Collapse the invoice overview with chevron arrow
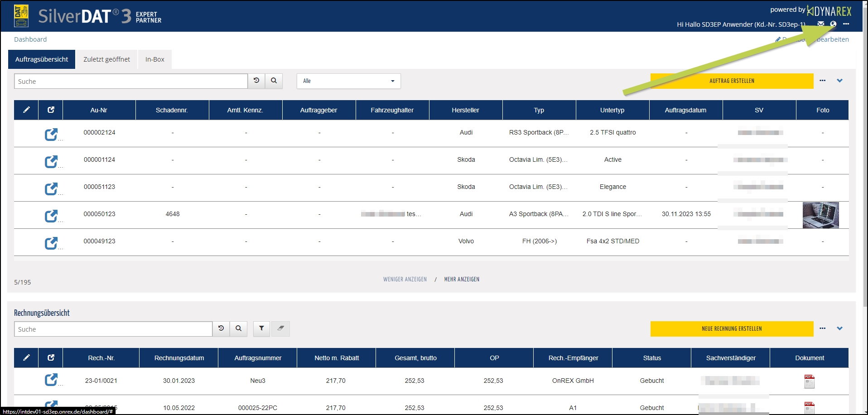The image size is (868, 415). (x=839, y=328)
